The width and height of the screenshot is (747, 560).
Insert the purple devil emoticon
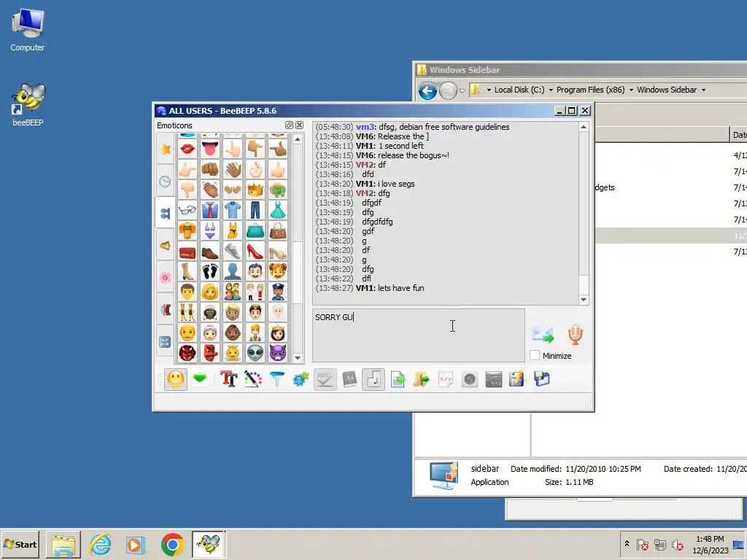tap(277, 353)
